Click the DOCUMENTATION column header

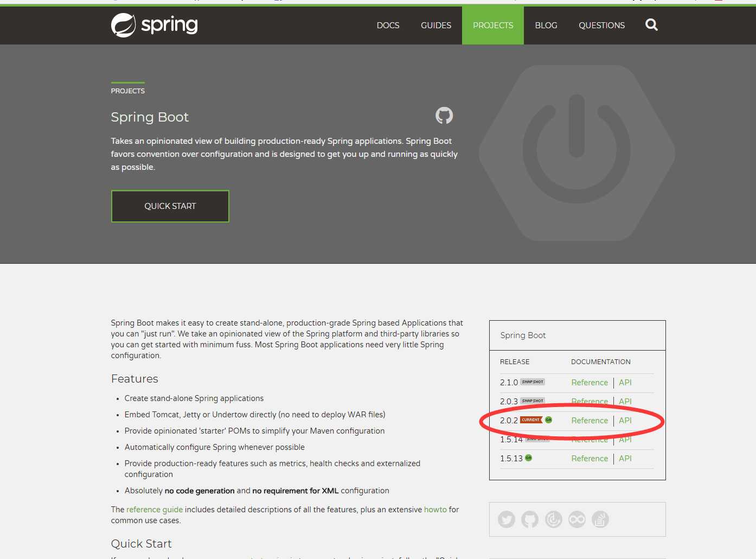click(x=601, y=362)
